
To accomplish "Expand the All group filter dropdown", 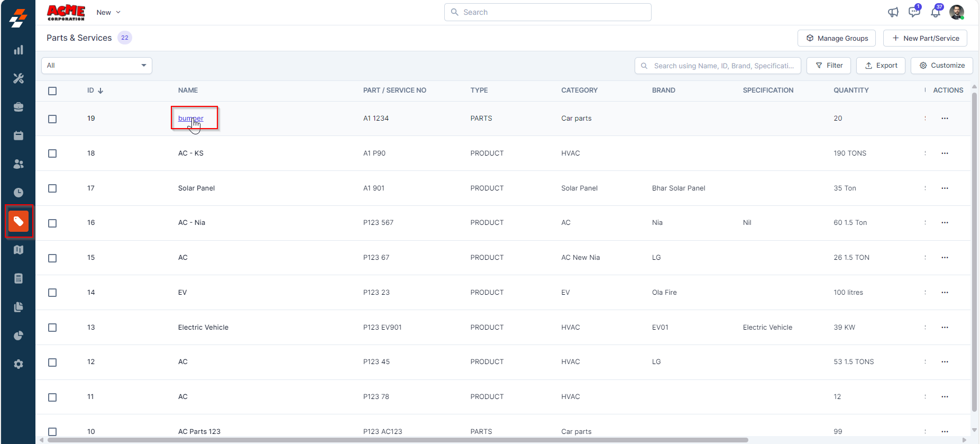I will [x=97, y=66].
